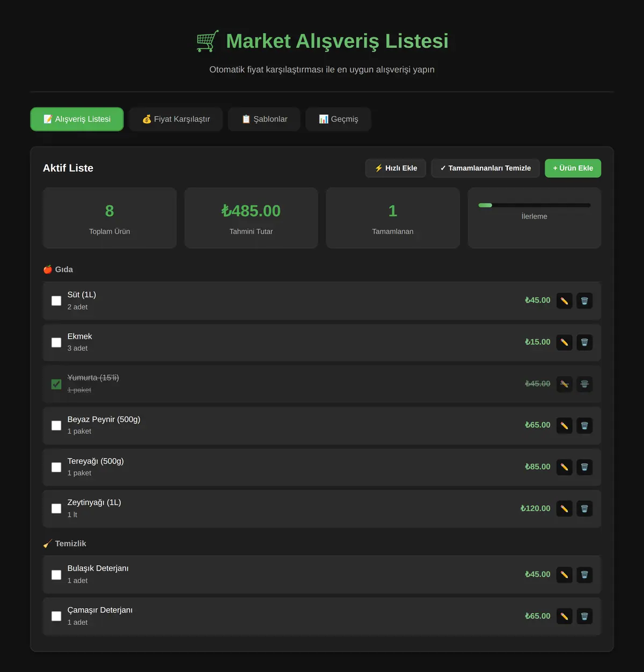The height and width of the screenshot is (672, 644).
Task: Click the '1 lt' quantity under Zeytinyağı
Action: [72, 515]
